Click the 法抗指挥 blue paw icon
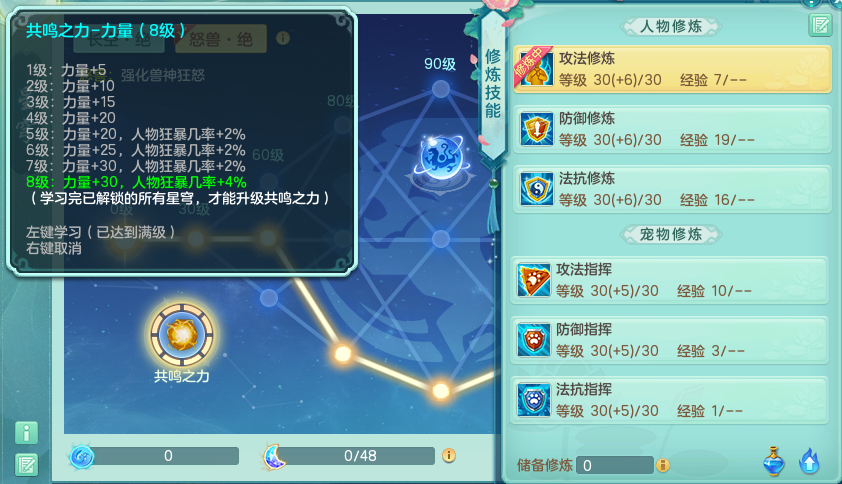842x484 pixels. (533, 400)
